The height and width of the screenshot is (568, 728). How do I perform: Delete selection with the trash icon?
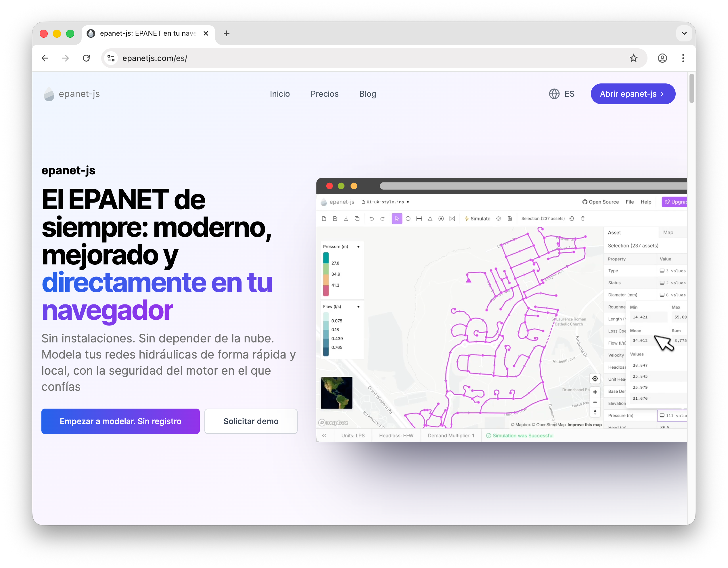click(583, 218)
